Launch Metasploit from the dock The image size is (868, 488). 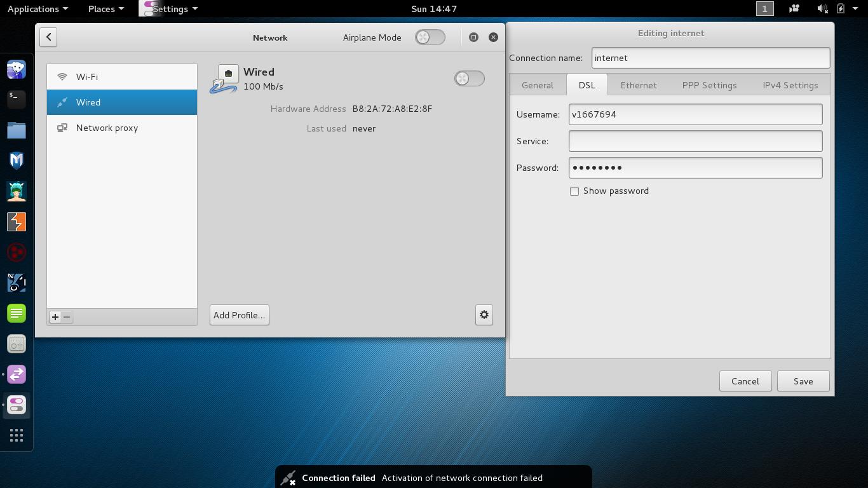click(x=17, y=161)
